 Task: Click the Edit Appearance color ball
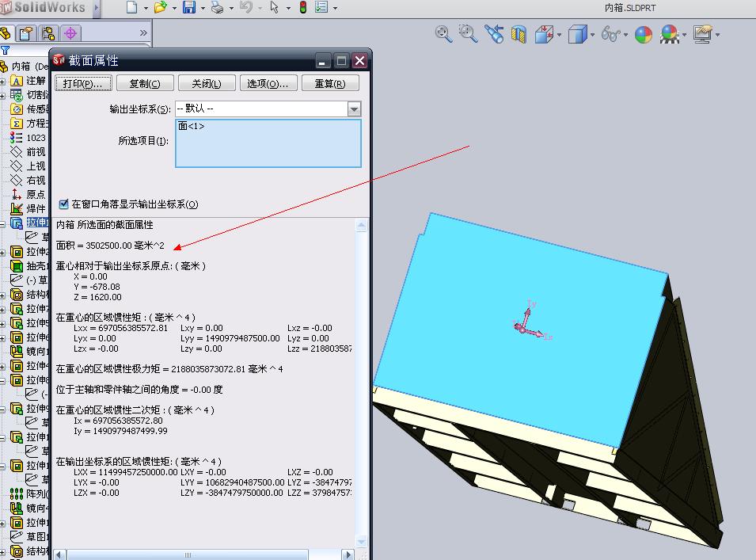click(x=643, y=35)
